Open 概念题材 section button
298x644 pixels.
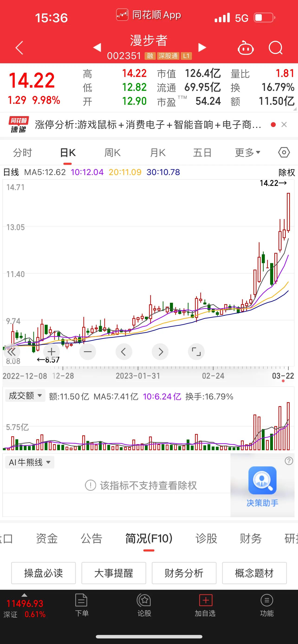254,573
